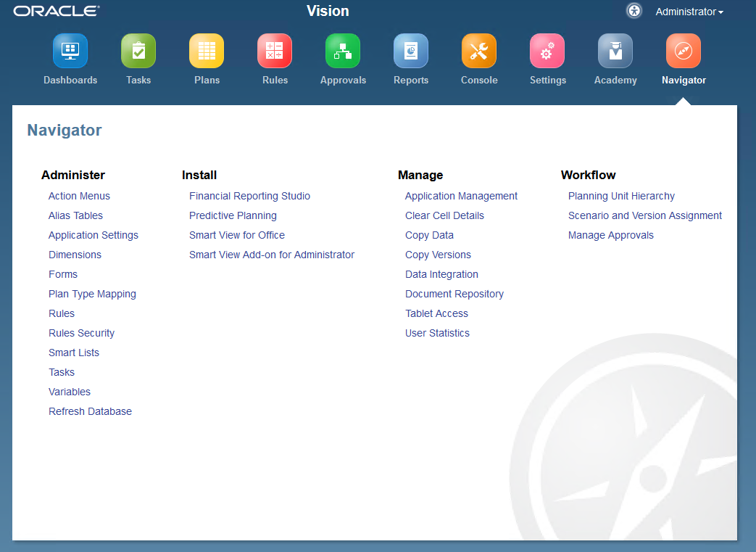Click the Dashboards label text
This screenshot has width=756, height=552.
(70, 80)
